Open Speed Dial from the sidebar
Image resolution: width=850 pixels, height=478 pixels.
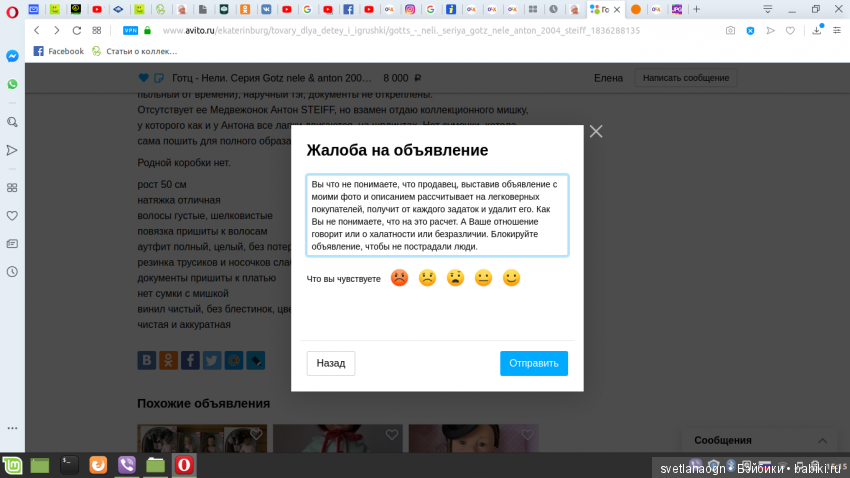click(x=12, y=187)
